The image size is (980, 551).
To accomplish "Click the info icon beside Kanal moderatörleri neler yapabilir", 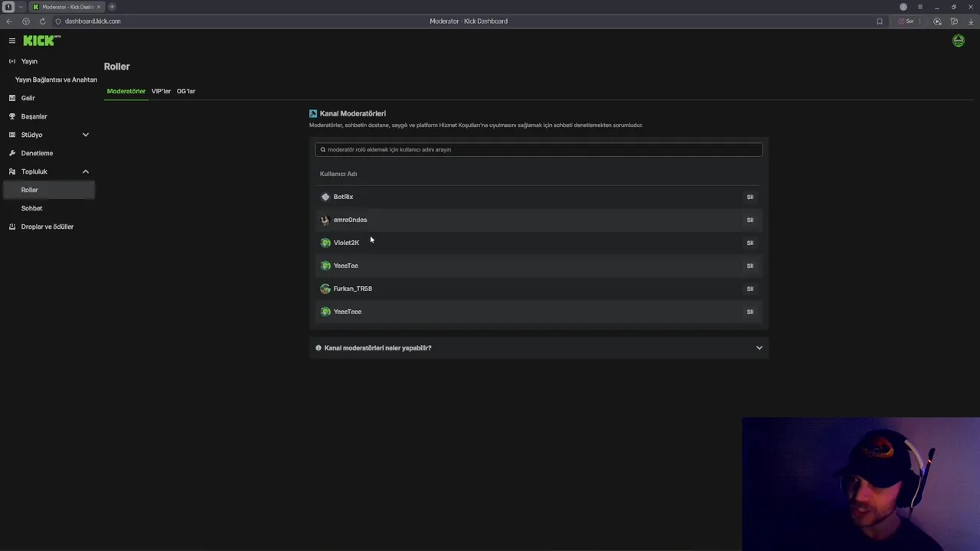I will (318, 348).
